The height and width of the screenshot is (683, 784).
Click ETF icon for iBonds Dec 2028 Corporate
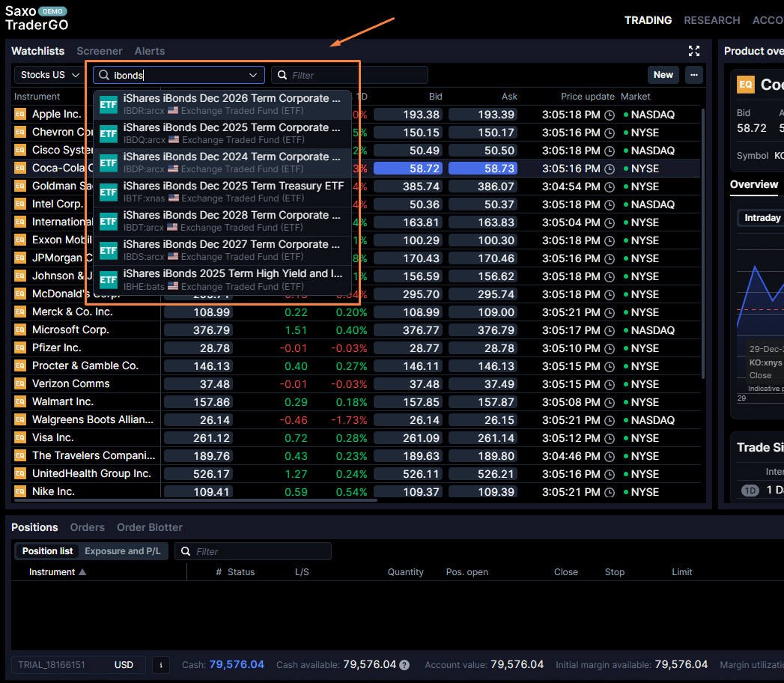[x=109, y=222]
